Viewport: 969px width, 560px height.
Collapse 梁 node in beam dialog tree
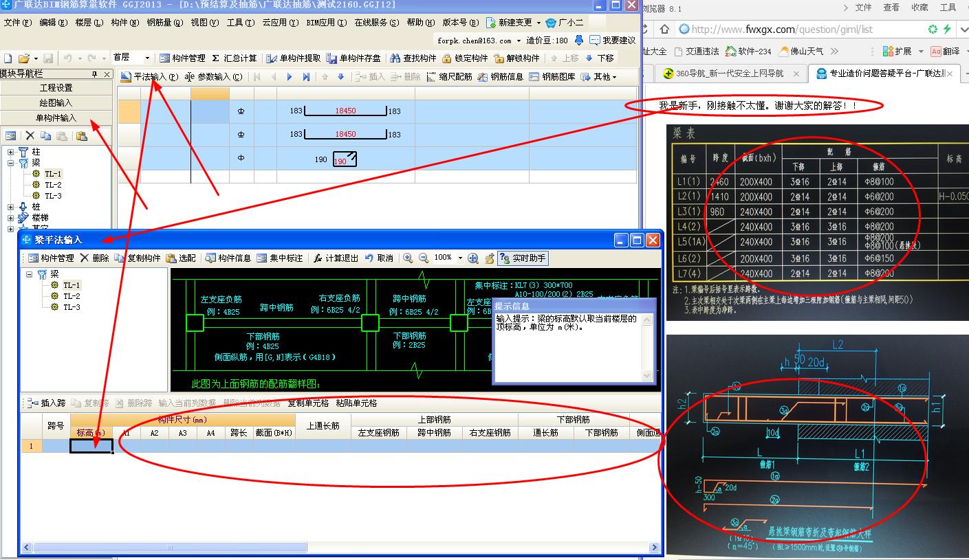click(x=30, y=274)
